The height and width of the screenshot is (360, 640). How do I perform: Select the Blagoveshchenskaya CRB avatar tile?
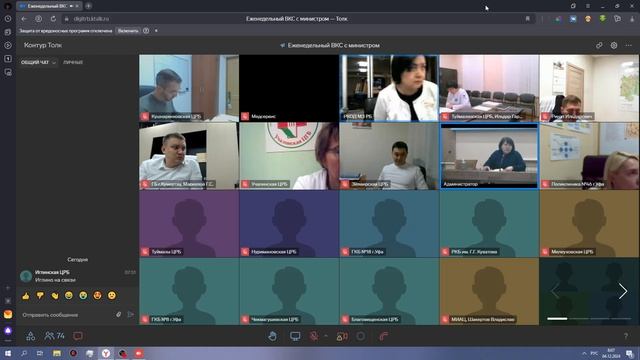(x=389, y=291)
